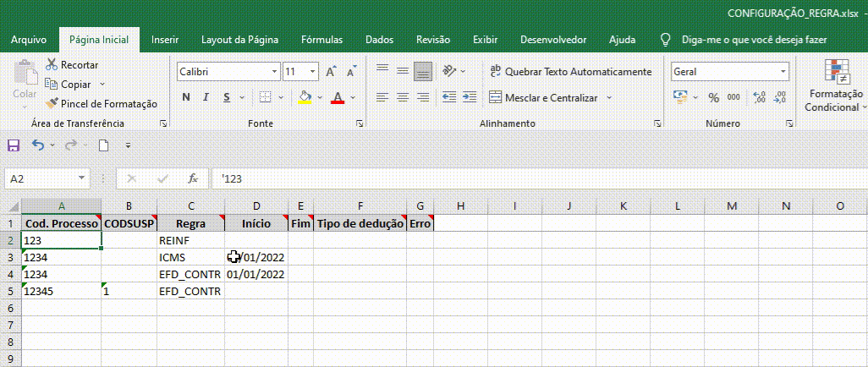Click the Undo arrow icon

coord(38,145)
